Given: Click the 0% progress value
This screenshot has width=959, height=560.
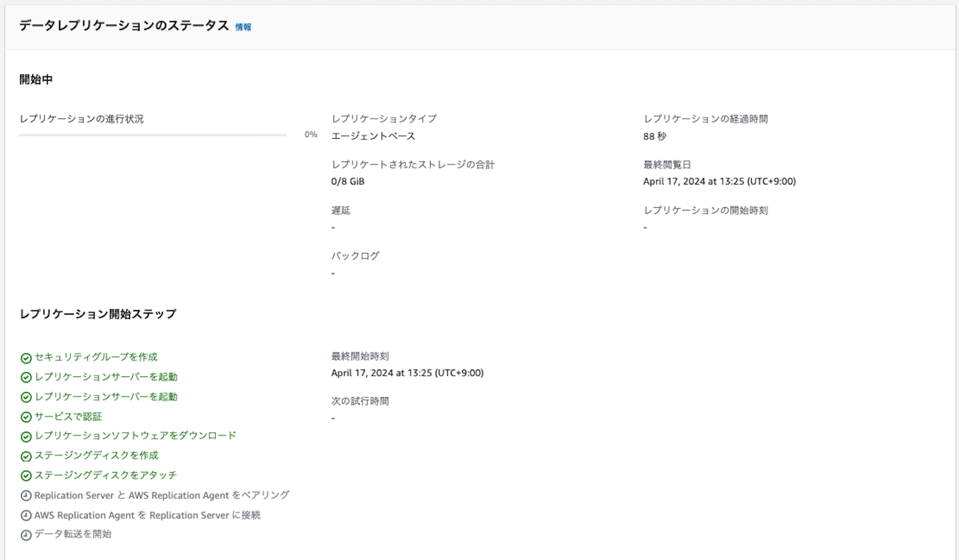Looking at the screenshot, I should 311,134.
